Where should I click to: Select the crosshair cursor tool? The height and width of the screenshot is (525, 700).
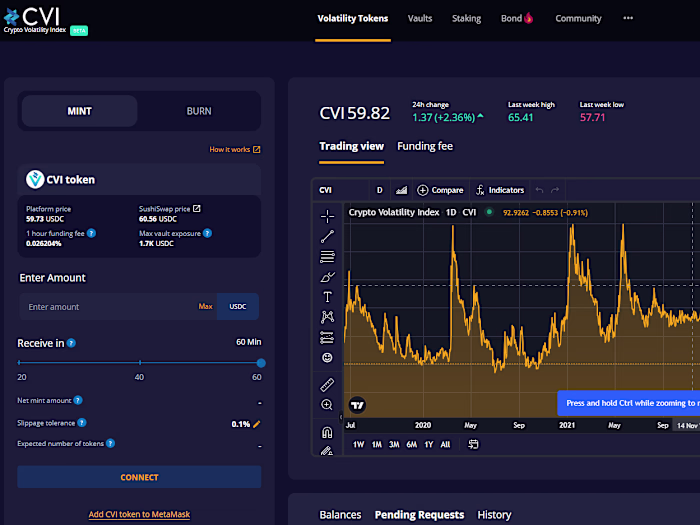(x=327, y=216)
